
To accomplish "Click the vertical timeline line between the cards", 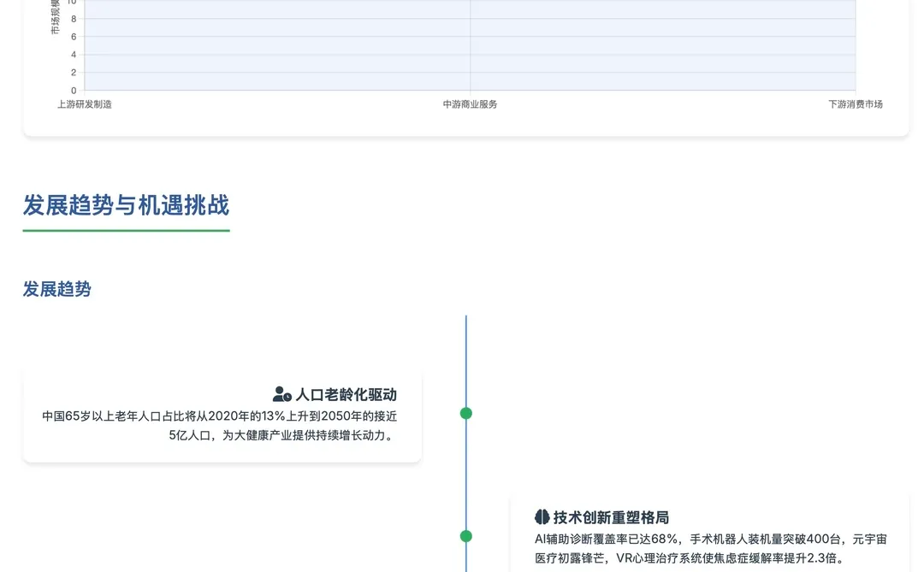I will click(x=466, y=475).
